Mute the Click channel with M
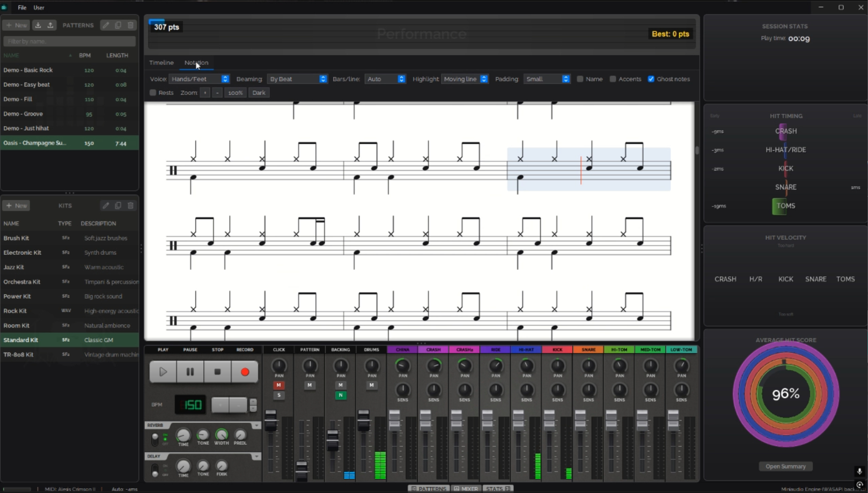Screen dimensions: 868x493 point(278,385)
